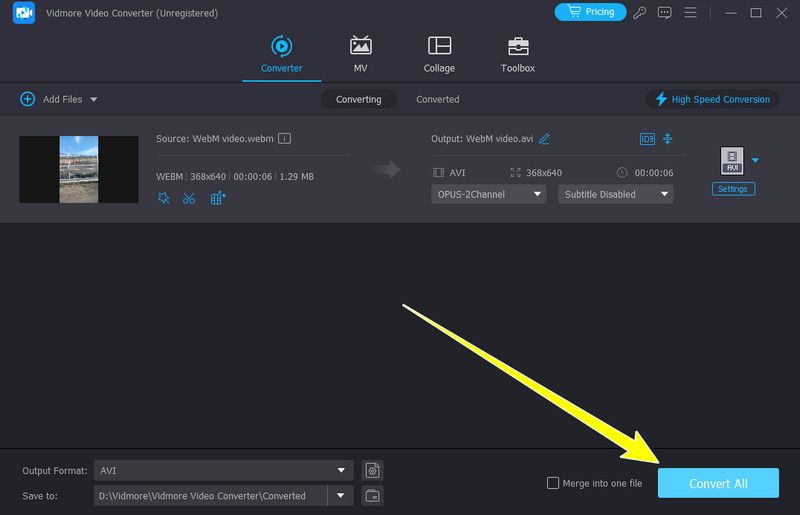Viewport: 800px width, 515px height.
Task: Enable Merge into one file checkbox
Action: click(x=553, y=484)
